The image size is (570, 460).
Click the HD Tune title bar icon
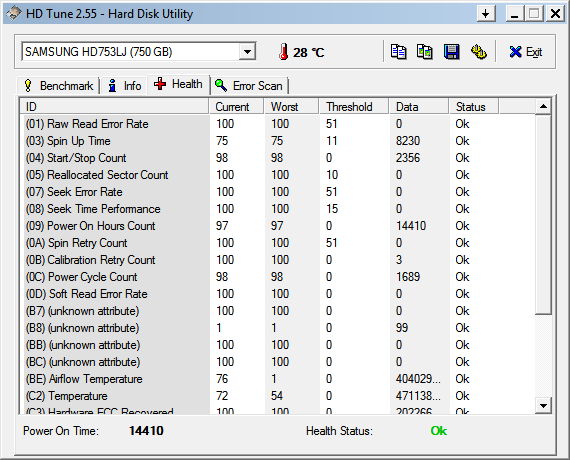click(14, 14)
